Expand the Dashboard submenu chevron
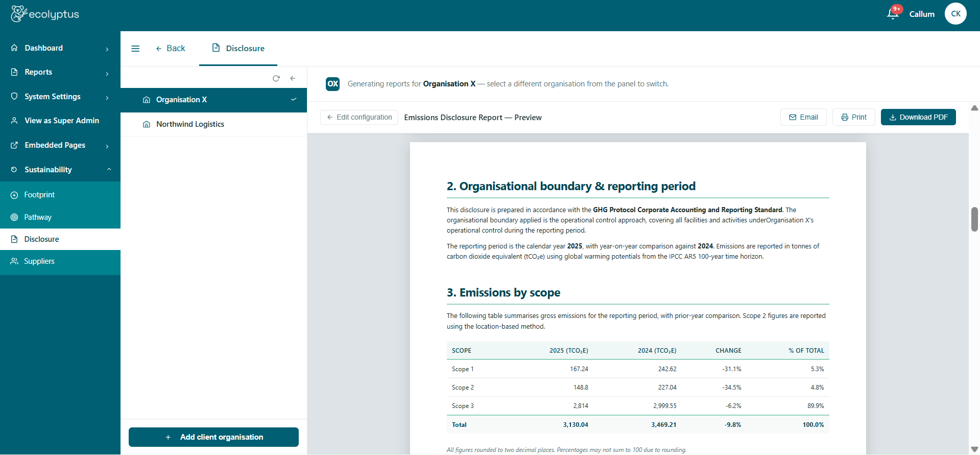Image resolution: width=980 pixels, height=455 pixels. 107,49
